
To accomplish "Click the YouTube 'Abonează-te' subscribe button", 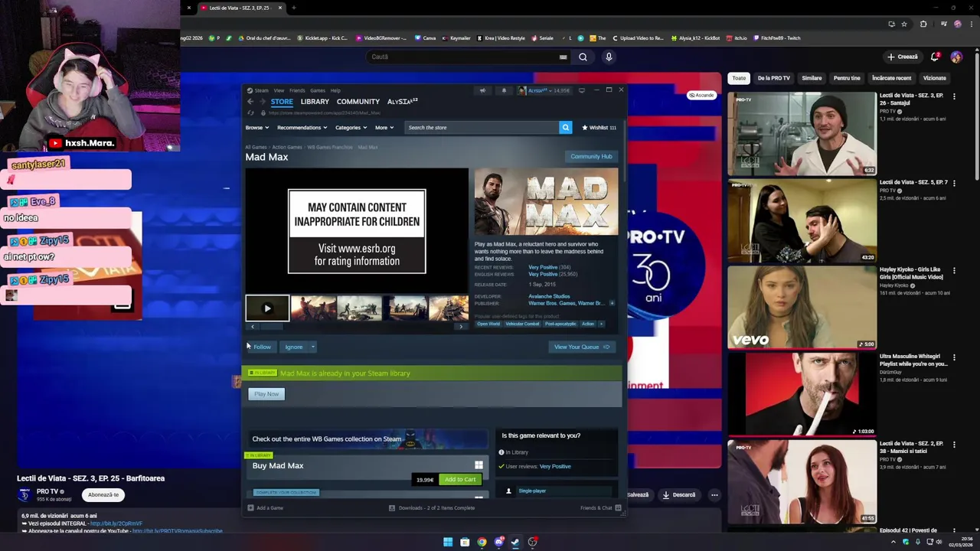I will (103, 494).
